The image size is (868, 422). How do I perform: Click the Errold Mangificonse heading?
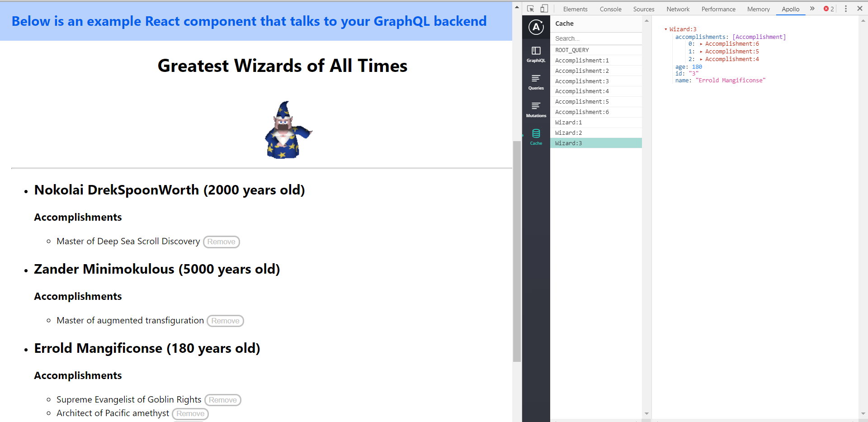click(x=147, y=348)
